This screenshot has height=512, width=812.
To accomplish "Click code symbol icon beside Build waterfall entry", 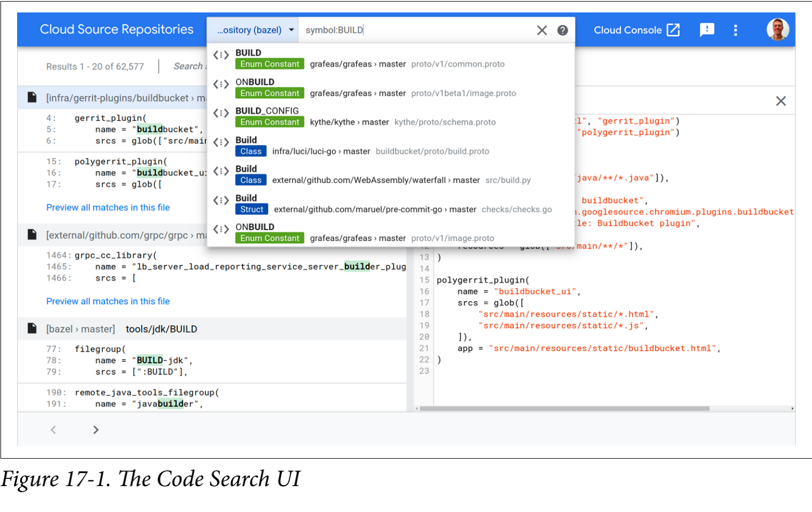I will click(221, 171).
